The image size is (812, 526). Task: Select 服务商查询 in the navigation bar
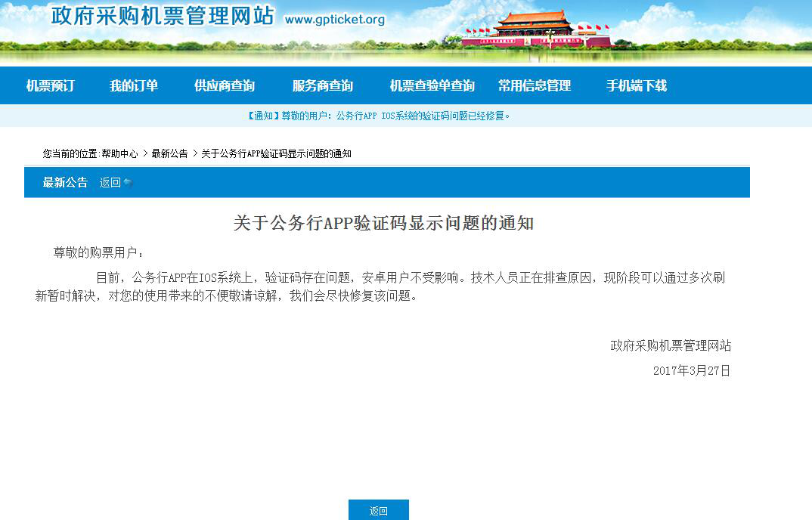coord(320,85)
